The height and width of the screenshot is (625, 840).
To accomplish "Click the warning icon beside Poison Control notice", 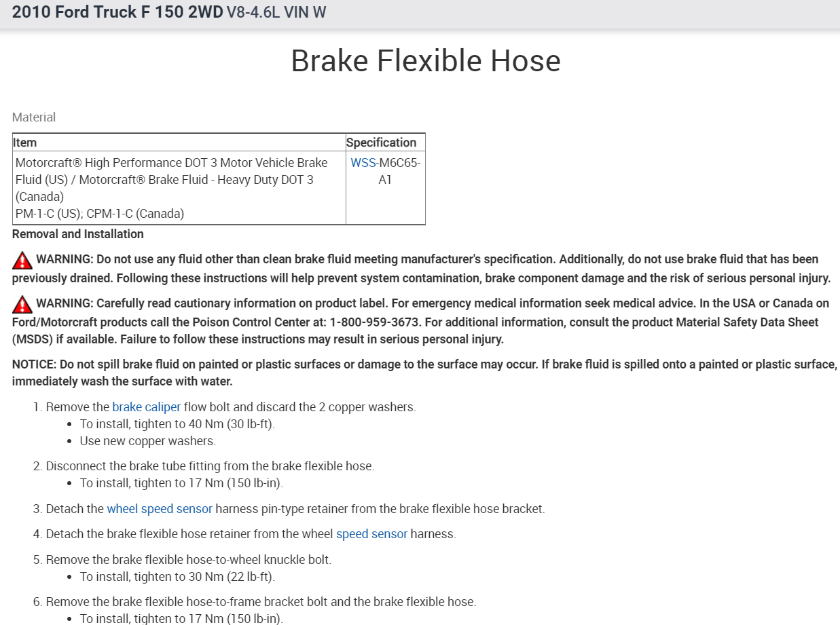I will (22, 304).
